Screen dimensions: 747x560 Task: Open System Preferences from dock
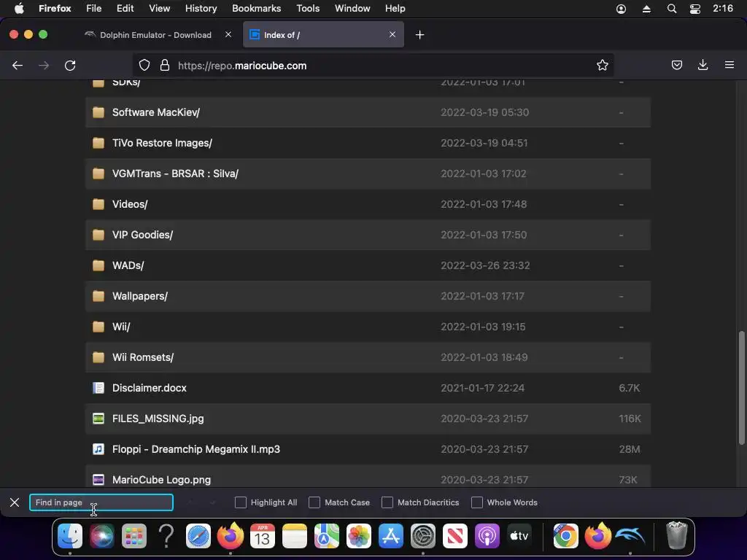point(423,536)
